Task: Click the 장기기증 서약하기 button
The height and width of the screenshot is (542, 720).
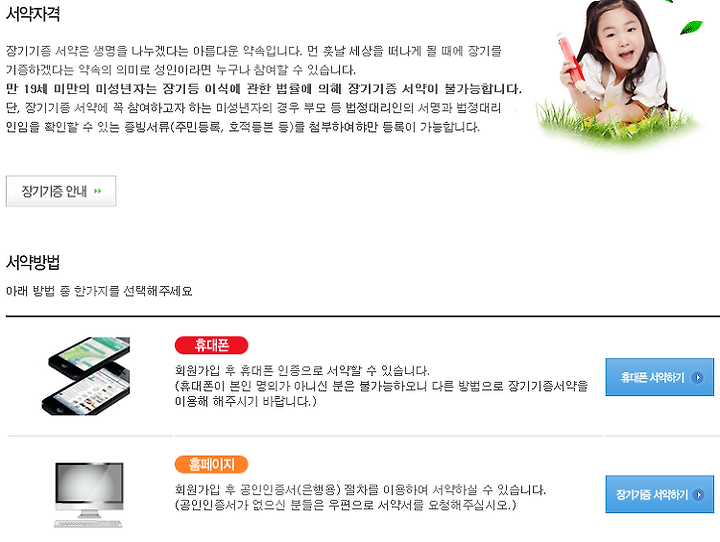Action: pos(659,494)
